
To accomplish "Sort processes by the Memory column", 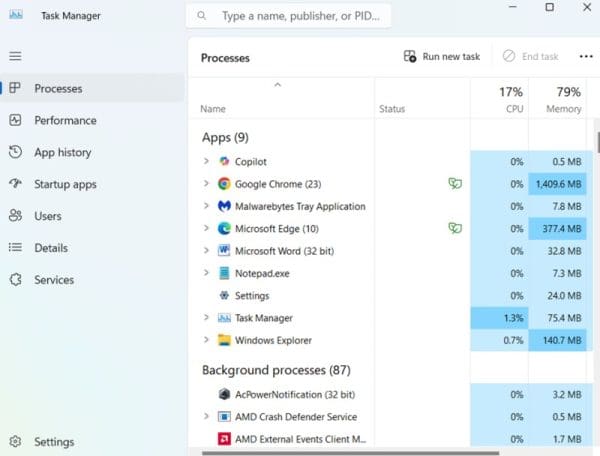I will click(562, 99).
